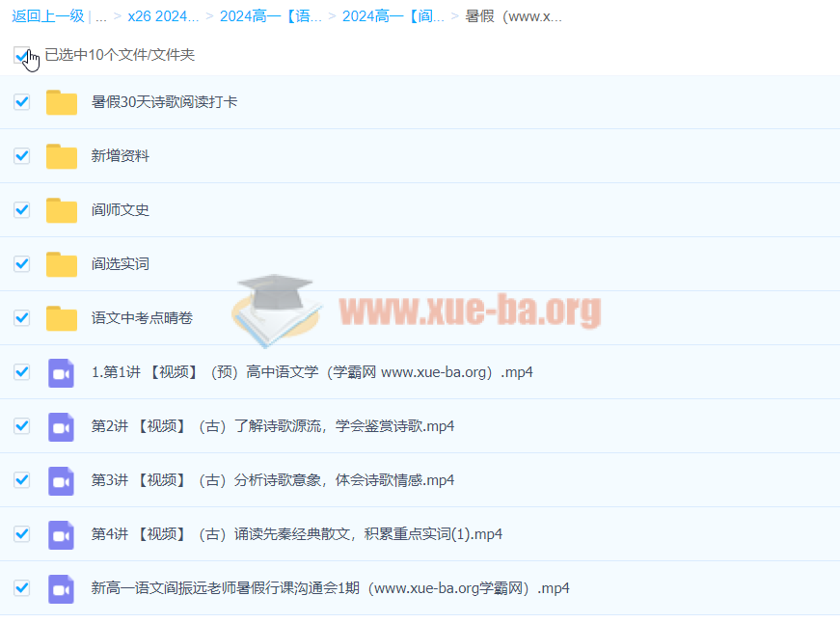Toggle the select-all checkbox at top

21,55
